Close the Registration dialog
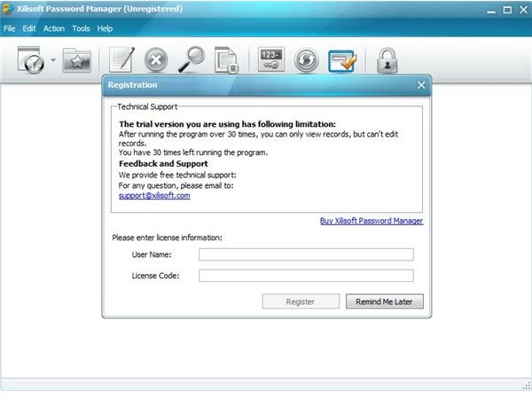Image resolution: width=532 pixels, height=399 pixels. coord(421,85)
